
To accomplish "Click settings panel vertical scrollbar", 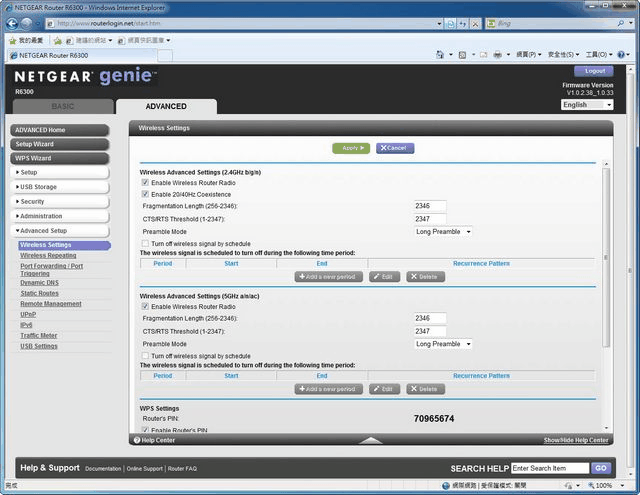I will point(606,257).
